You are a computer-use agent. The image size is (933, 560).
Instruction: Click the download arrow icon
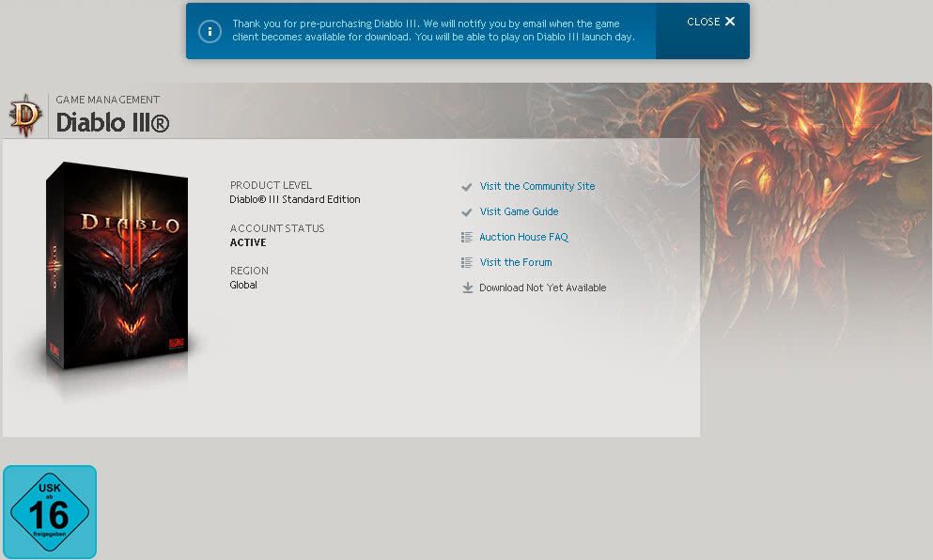468,288
